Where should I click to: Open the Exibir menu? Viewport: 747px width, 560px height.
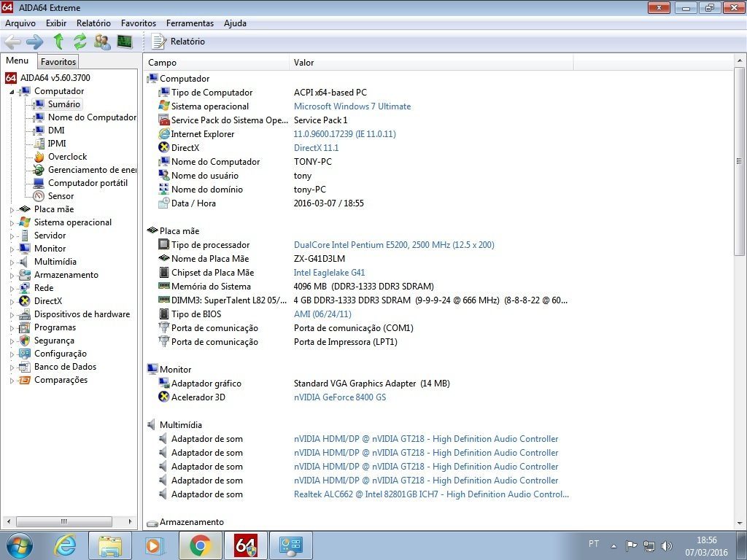56,23
